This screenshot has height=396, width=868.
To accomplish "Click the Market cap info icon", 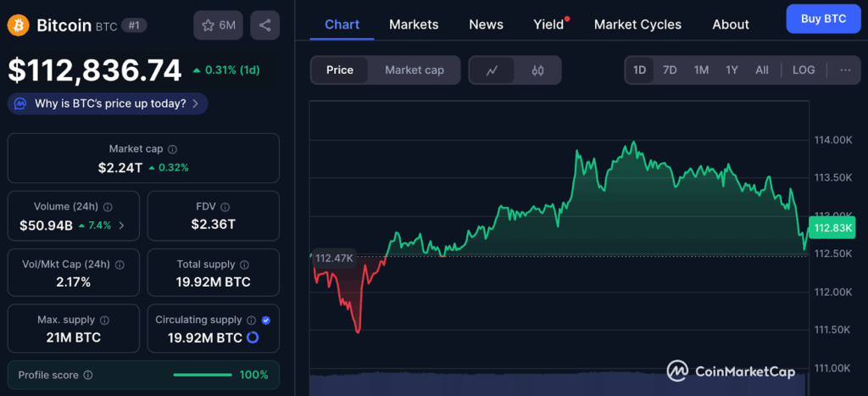I will click(x=173, y=149).
